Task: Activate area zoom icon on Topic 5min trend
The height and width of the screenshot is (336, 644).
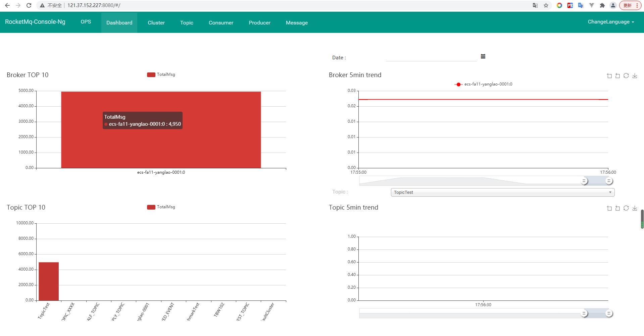Action: coord(609,208)
